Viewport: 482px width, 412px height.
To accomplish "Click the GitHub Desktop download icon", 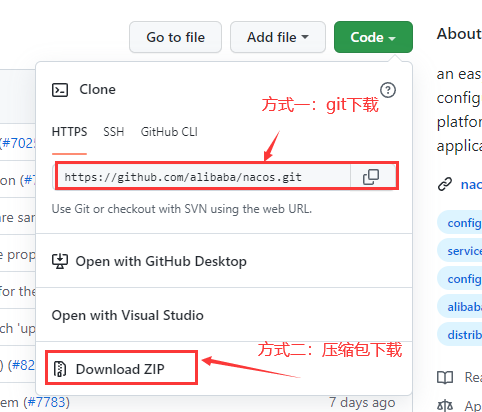I will pyautogui.click(x=60, y=261).
